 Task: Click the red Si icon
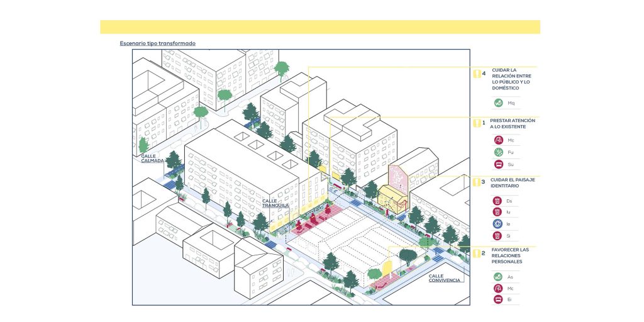point(497,236)
